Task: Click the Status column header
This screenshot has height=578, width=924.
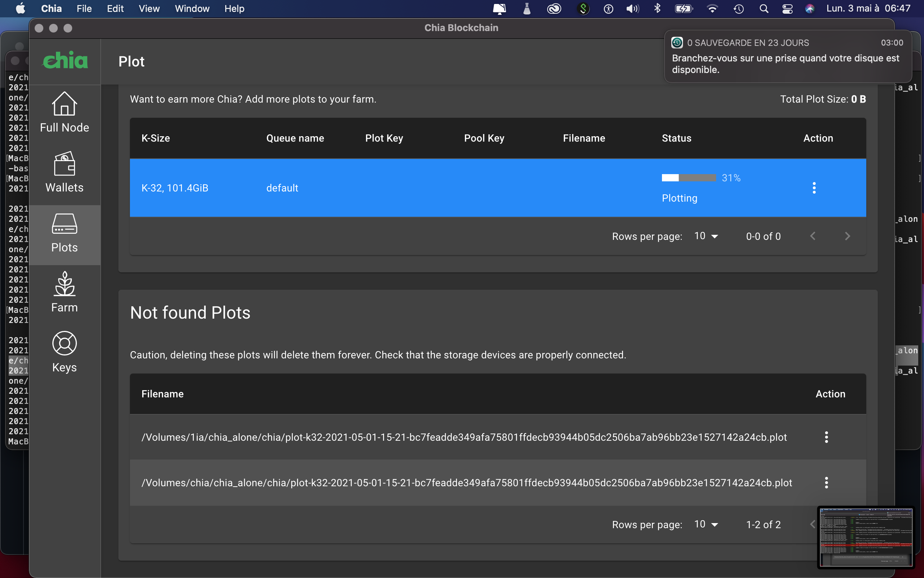Action: point(676,138)
